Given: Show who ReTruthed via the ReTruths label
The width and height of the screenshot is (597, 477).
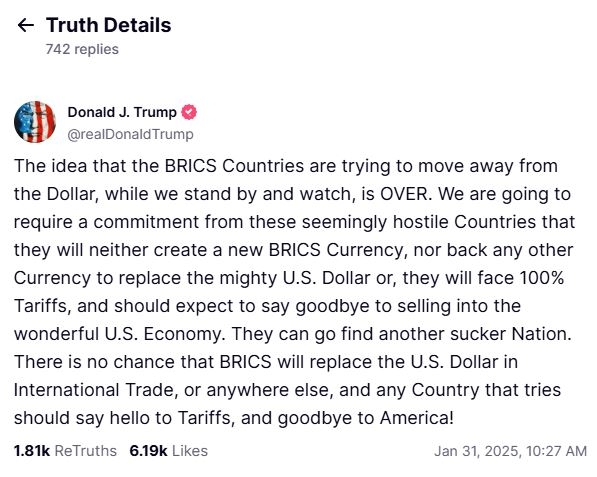Looking at the screenshot, I should click(86, 451).
